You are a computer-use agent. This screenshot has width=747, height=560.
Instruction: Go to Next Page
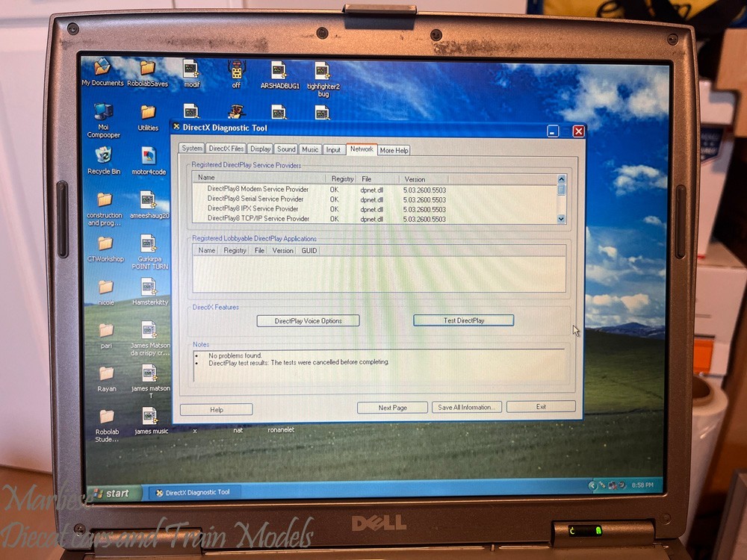tap(393, 408)
